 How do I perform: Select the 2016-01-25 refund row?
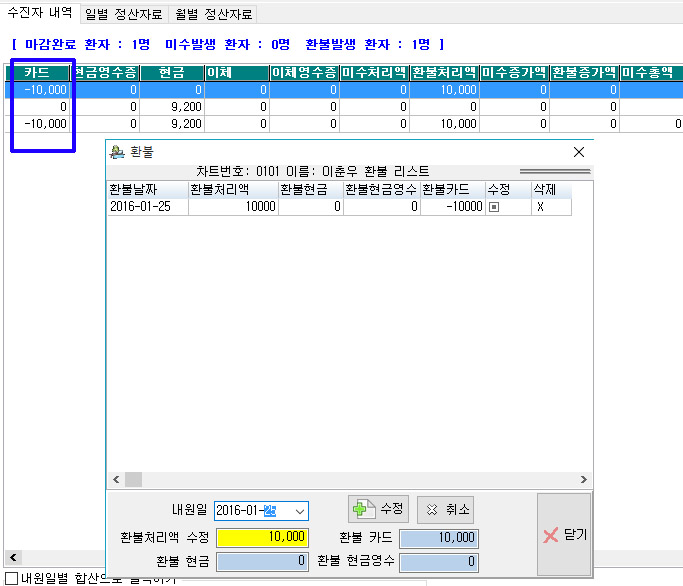point(146,206)
